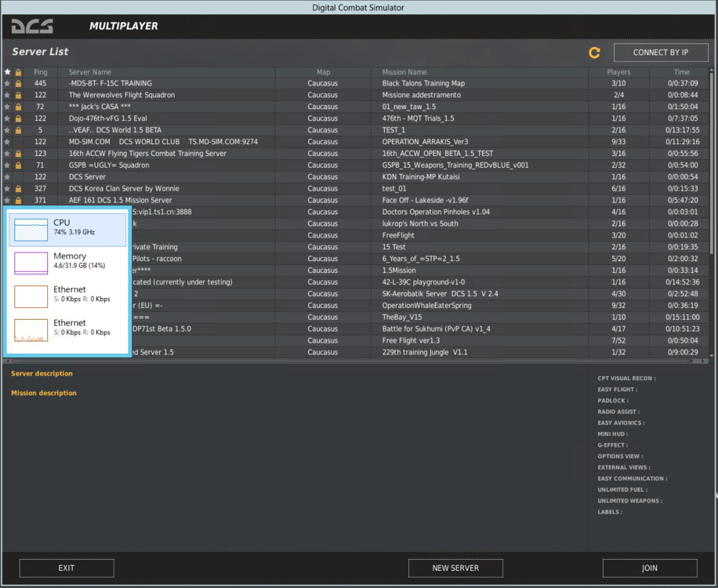Toggle the favorite star for DCS Korea Clan Server
This screenshot has width=718, height=588.
point(8,188)
